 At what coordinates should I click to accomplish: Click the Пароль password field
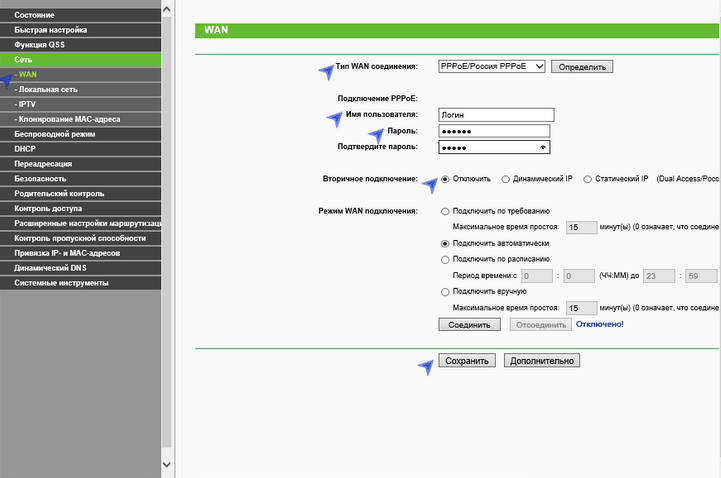pos(494,131)
